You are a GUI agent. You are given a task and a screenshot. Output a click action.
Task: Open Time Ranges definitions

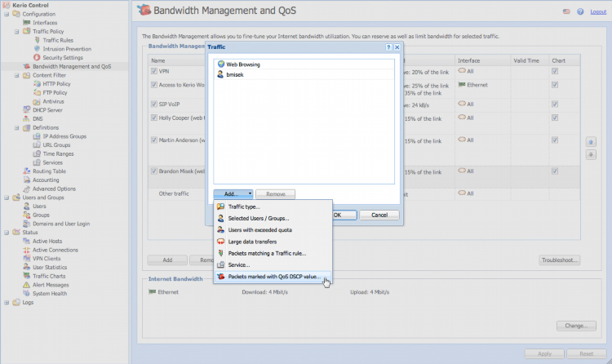tap(58, 154)
